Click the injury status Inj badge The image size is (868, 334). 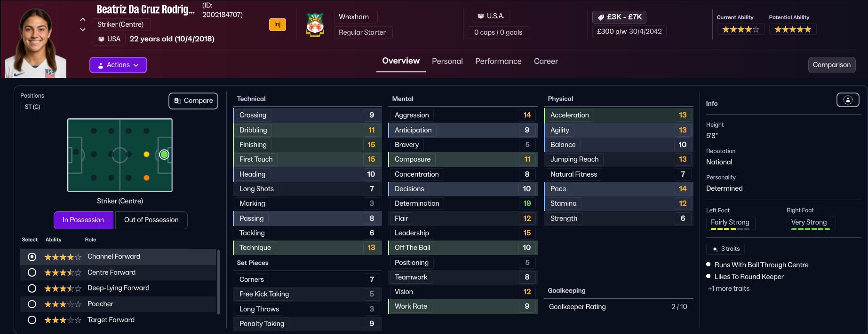coord(278,24)
